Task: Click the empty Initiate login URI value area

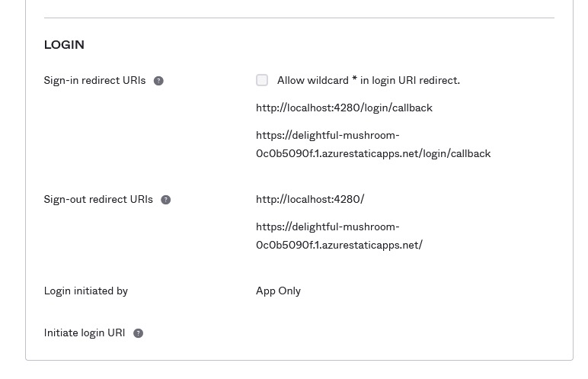Action: click(404, 333)
